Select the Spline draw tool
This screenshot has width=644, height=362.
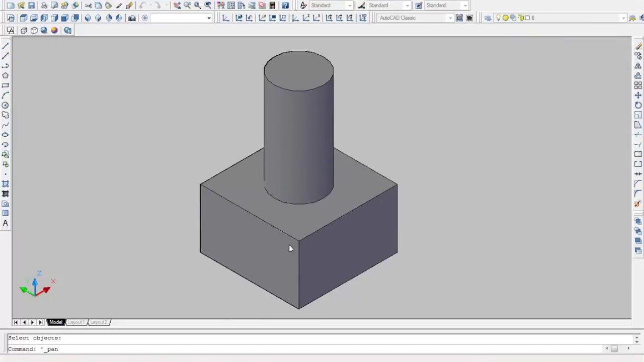coord(6,125)
